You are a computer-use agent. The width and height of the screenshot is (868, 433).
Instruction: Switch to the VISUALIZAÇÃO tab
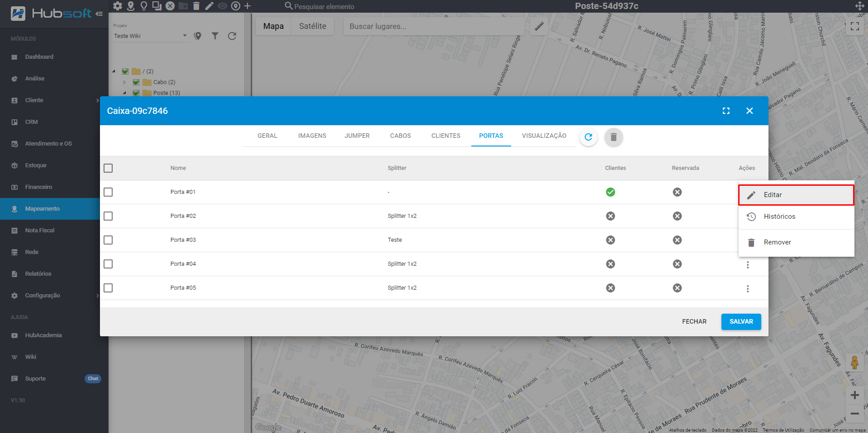(x=544, y=136)
